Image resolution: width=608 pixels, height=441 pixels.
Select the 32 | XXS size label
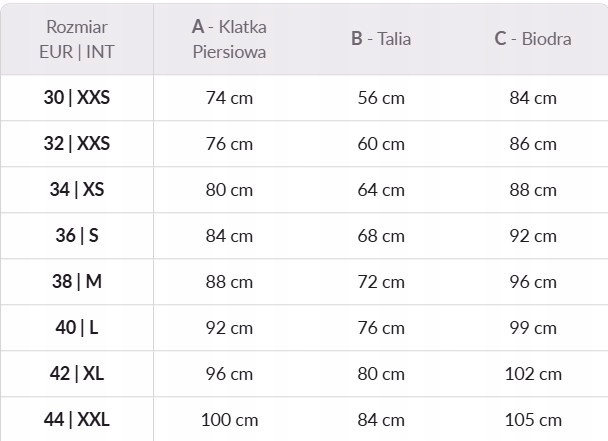pyautogui.click(x=77, y=144)
